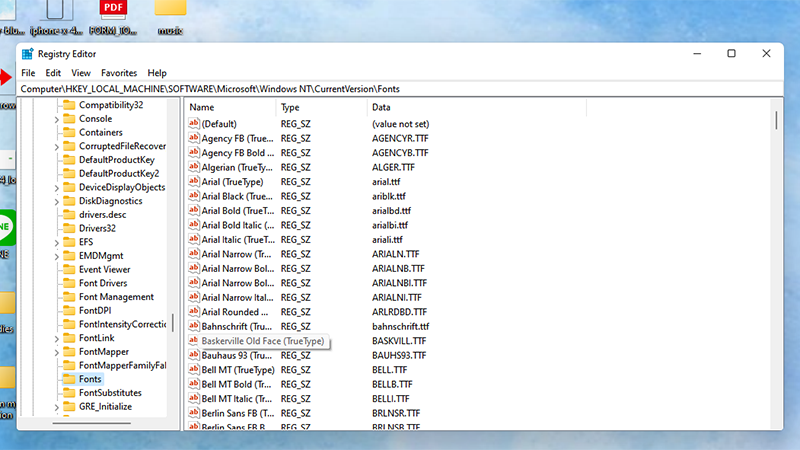Open the music folder on the desktop
This screenshot has width=800, height=450.
pos(170,18)
